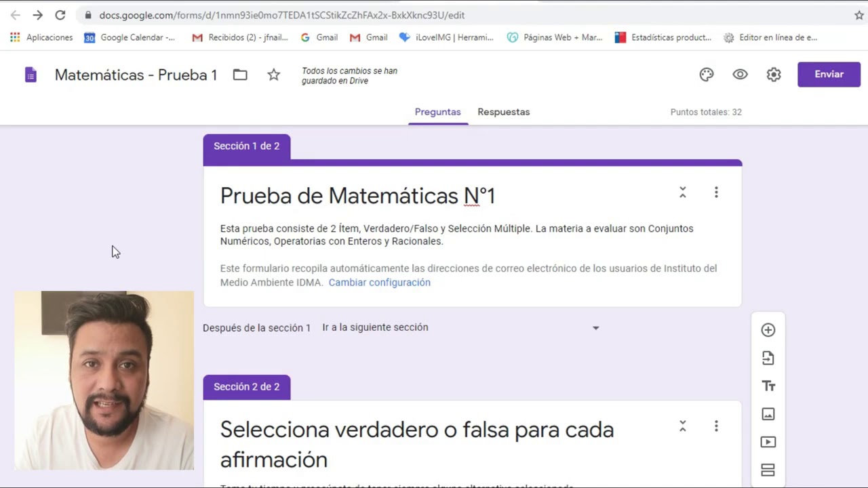
Task: Switch to the Preguntas tab
Action: coord(437,112)
